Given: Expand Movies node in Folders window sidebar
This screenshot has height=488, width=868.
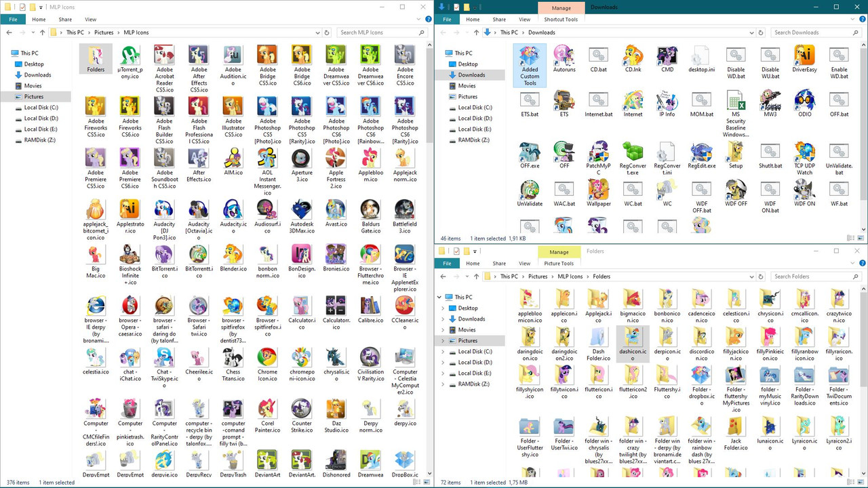Looking at the screenshot, I should [x=443, y=329].
